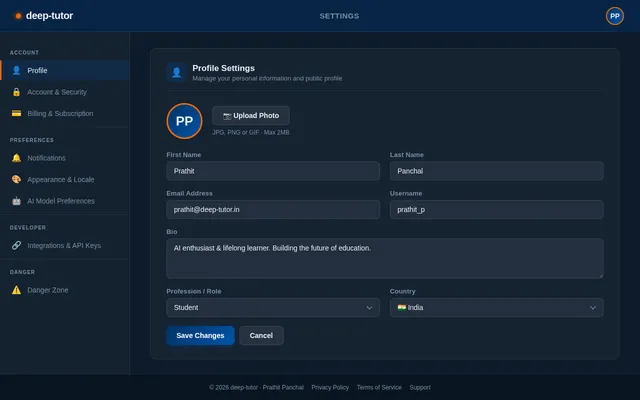Open the Terms of Service link

pos(379,387)
